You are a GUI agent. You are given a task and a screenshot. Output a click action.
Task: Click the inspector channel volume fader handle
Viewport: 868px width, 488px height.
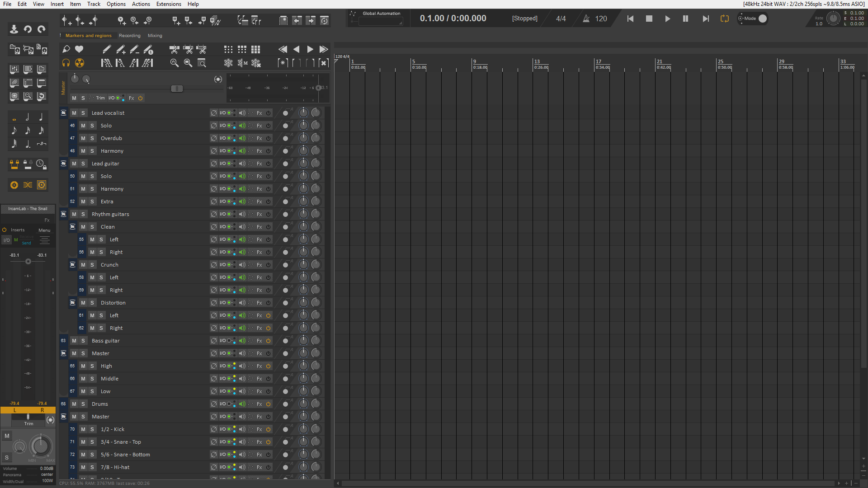pos(28,262)
